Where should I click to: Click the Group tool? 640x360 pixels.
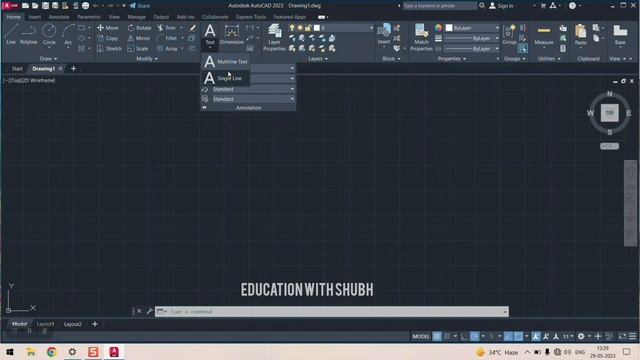click(x=509, y=34)
